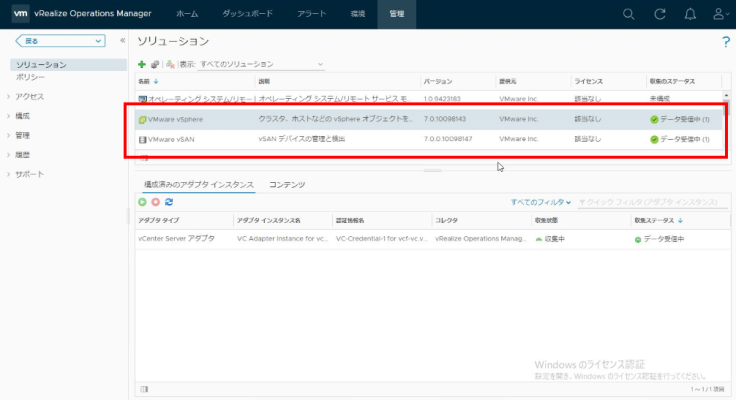Switch to the コンテンツ tab
This screenshot has height=400, width=736.
coord(287,185)
